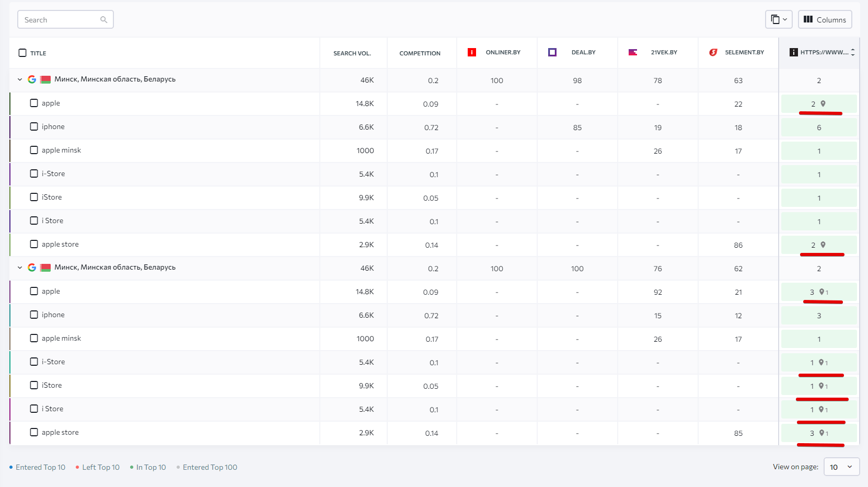The height and width of the screenshot is (487, 868).
Task: Check the first i Store checkbox
Action: tap(34, 221)
